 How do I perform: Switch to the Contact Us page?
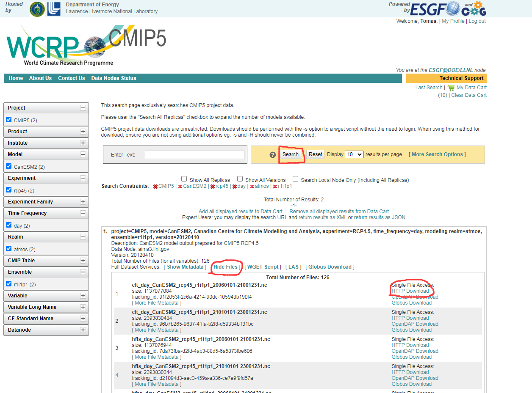pos(71,78)
